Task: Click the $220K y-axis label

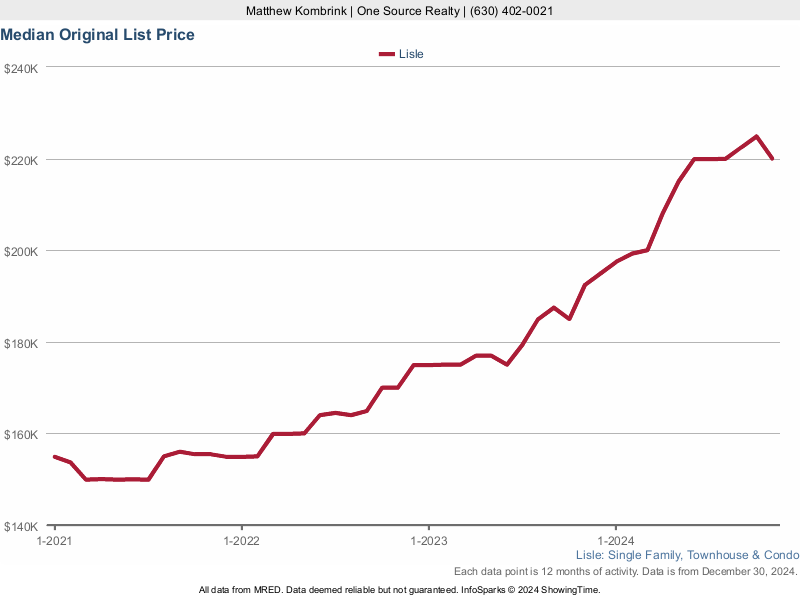Action: [21, 160]
